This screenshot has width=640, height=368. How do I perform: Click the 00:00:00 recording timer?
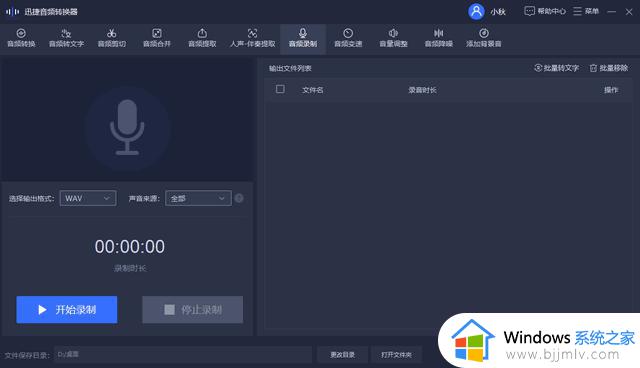pyautogui.click(x=130, y=247)
